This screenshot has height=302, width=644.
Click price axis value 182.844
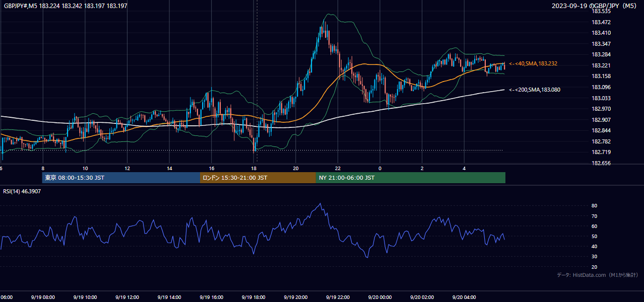pos(601,131)
